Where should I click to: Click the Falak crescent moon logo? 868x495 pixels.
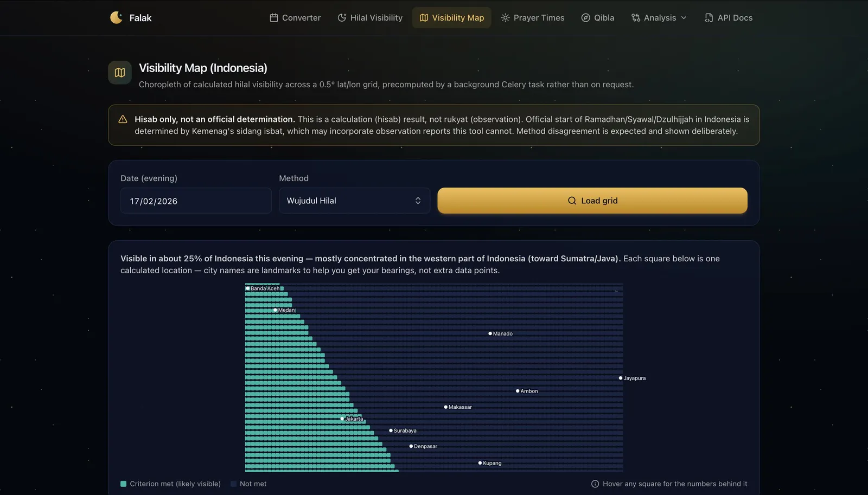[116, 18]
